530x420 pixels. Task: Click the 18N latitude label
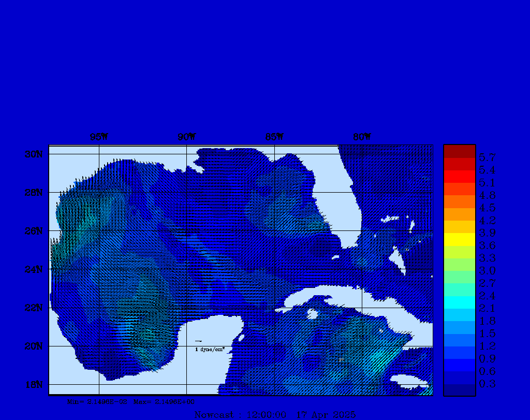click(35, 384)
